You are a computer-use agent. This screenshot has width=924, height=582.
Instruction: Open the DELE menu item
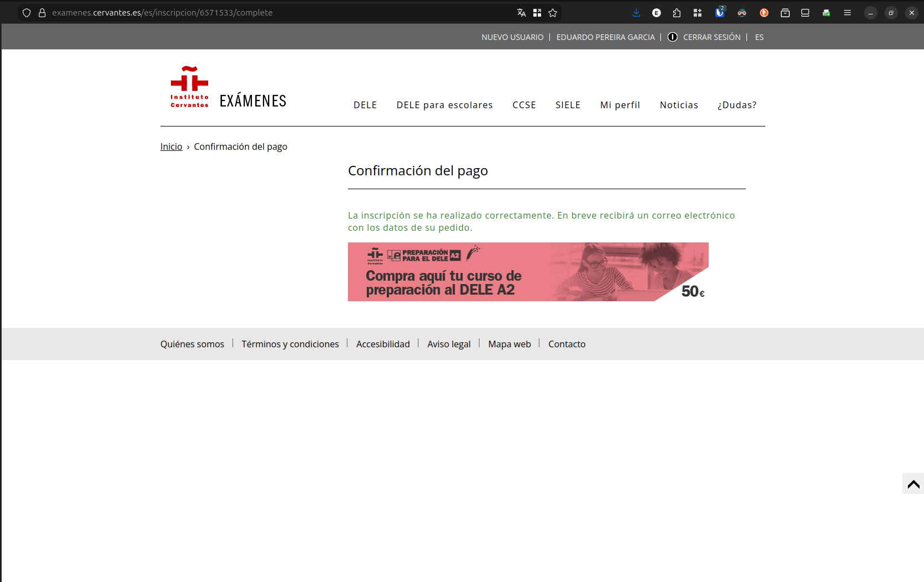pyautogui.click(x=365, y=105)
